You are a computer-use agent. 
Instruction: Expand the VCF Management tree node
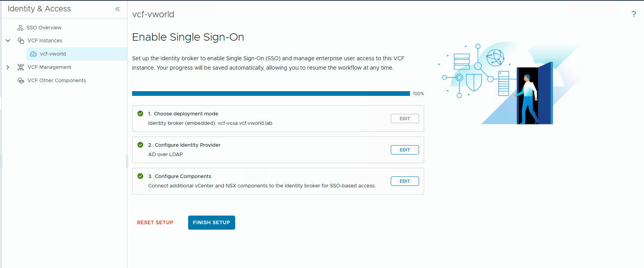point(8,67)
